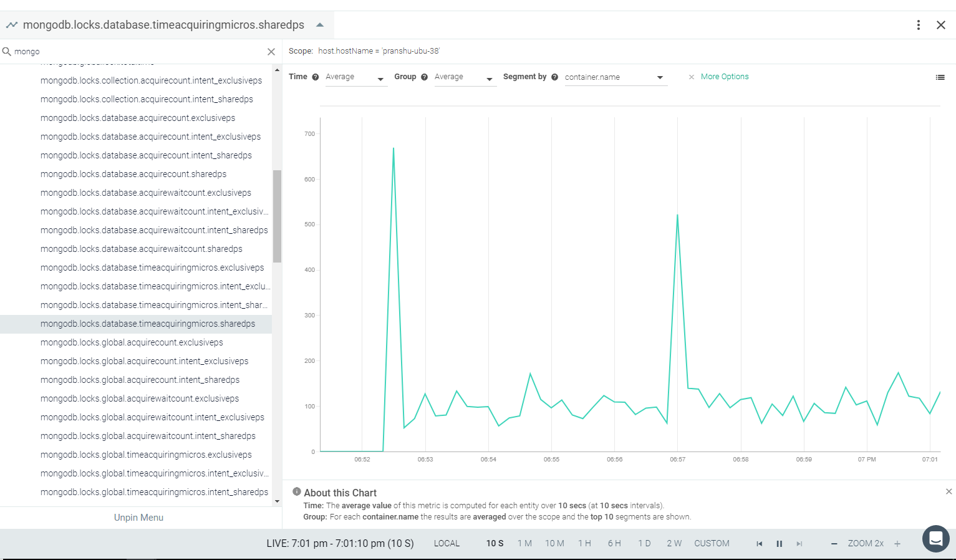Open the chat support bubble
Viewport: 956px width, 560px height.
[936, 539]
